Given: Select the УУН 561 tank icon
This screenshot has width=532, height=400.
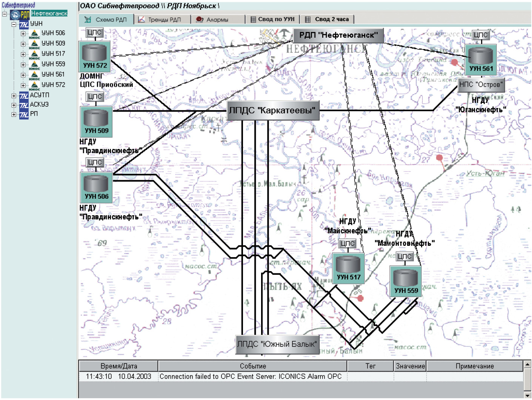Looking at the screenshot, I should (x=481, y=60).
